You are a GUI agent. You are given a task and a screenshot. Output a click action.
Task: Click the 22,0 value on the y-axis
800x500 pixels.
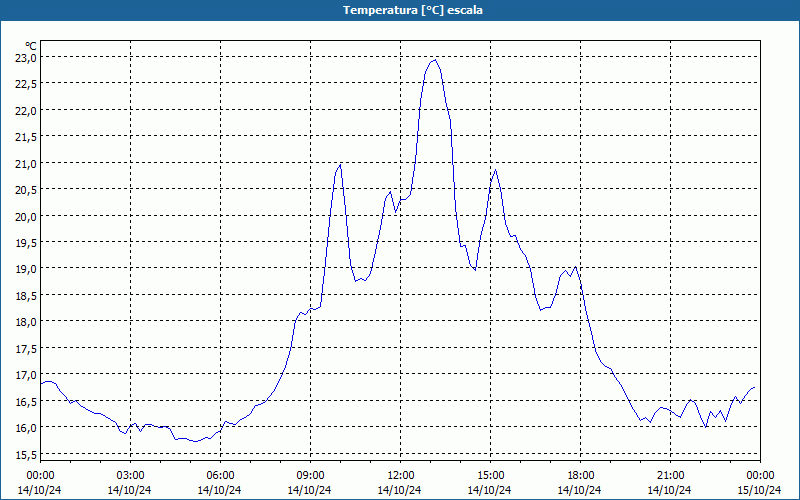coord(26,111)
